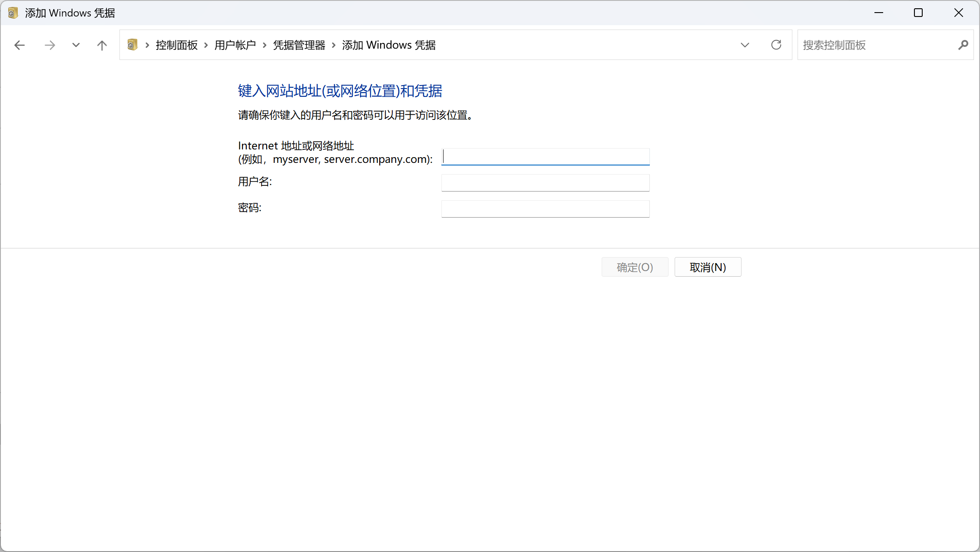Click the search magnifier icon
980x552 pixels.
(x=963, y=45)
